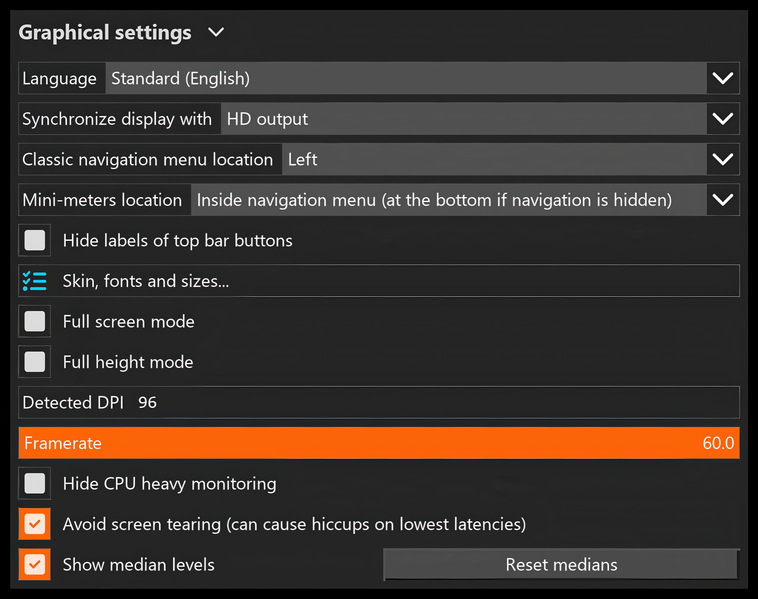758x599 pixels.
Task: Click the Inside navigation menu mini-meters value
Action: [x=446, y=200]
